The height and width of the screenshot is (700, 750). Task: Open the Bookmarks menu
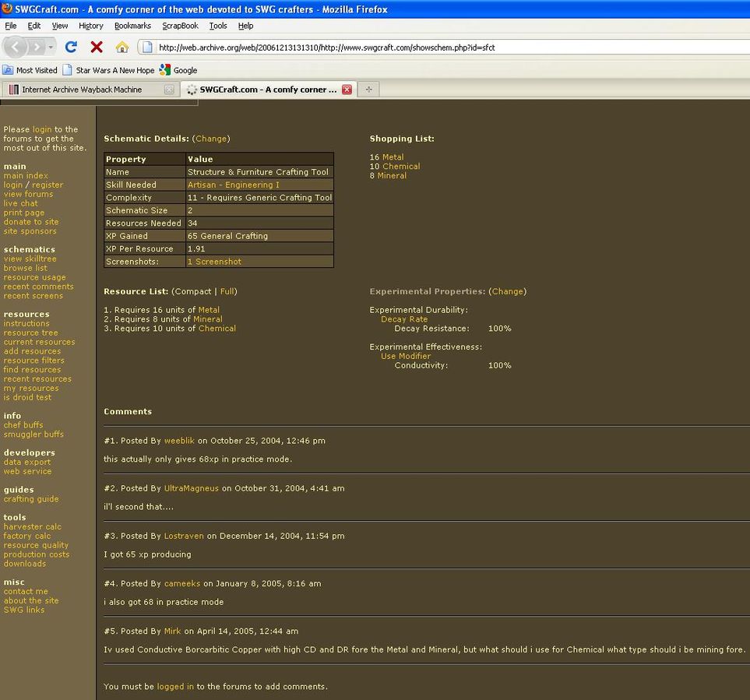(x=132, y=26)
